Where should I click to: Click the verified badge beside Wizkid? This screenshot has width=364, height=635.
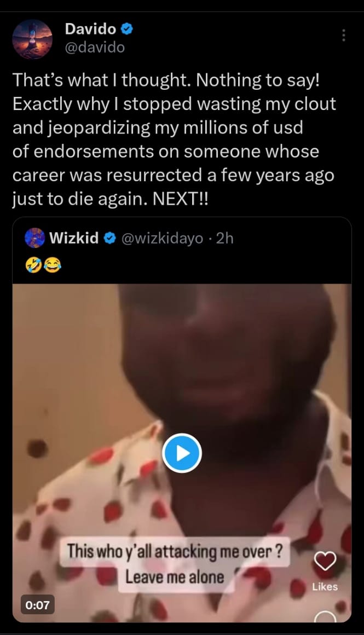click(x=110, y=238)
